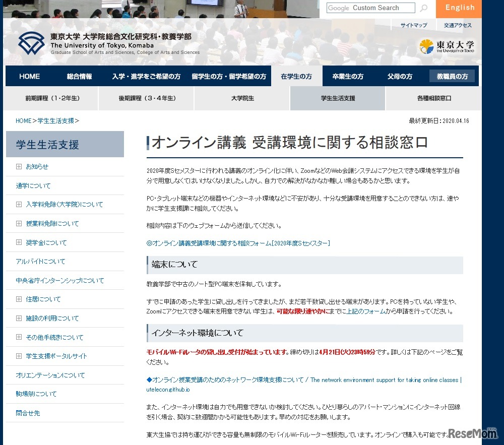Open the サイトマップ link

pyautogui.click(x=414, y=25)
